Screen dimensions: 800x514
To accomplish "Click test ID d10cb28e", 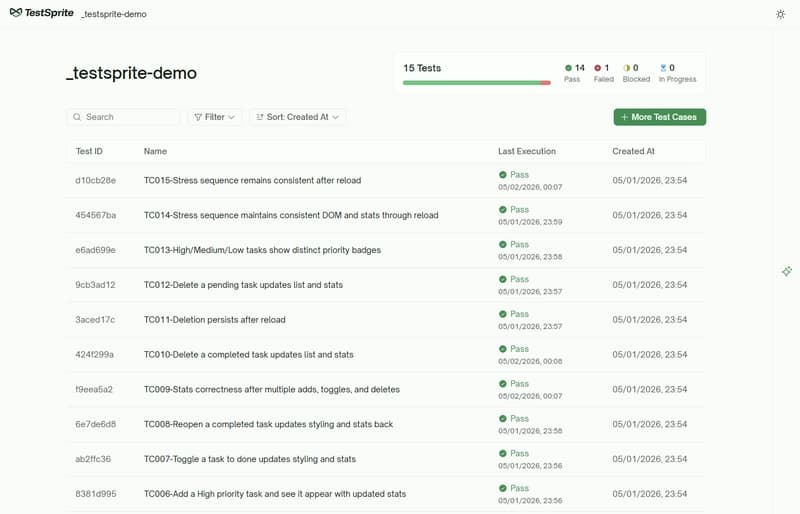I will pyautogui.click(x=95, y=180).
